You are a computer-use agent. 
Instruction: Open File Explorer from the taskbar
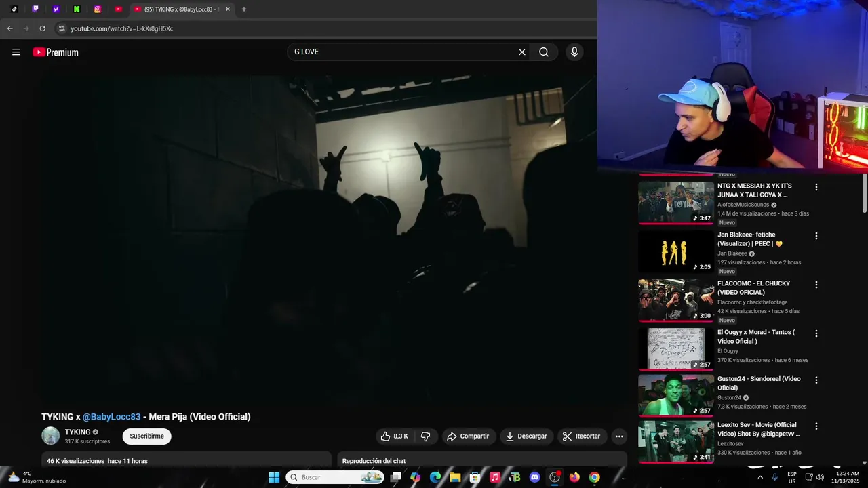(455, 477)
